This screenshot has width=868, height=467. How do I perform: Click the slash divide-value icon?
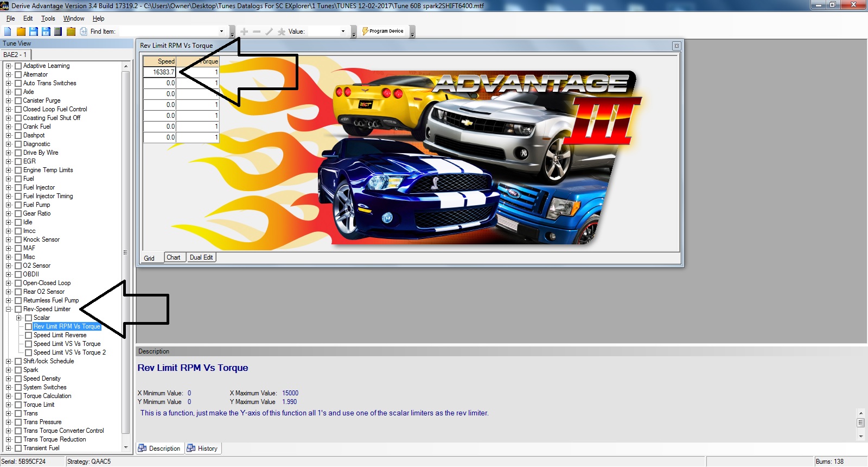(269, 31)
